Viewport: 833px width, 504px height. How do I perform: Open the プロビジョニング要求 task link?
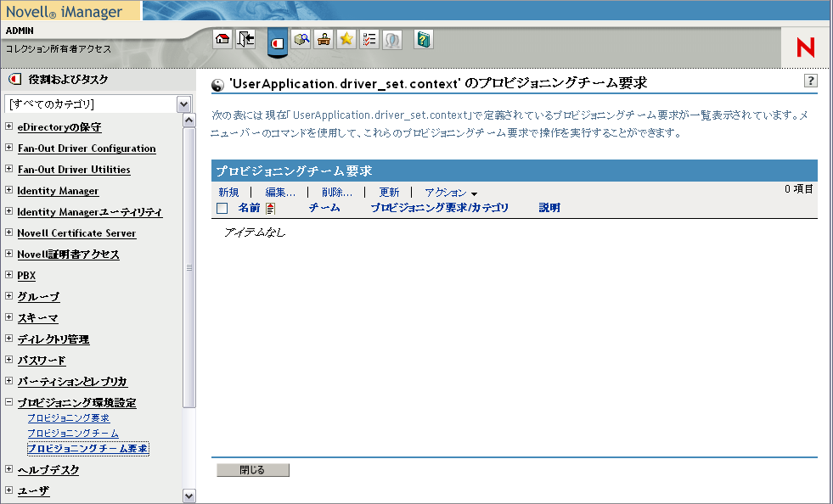(69, 418)
